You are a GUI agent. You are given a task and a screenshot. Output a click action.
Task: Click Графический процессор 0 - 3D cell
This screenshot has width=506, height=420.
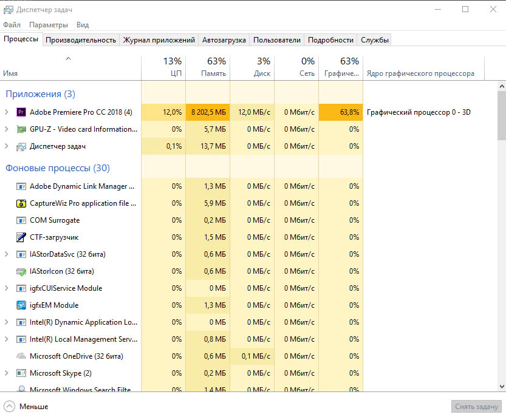(419, 112)
